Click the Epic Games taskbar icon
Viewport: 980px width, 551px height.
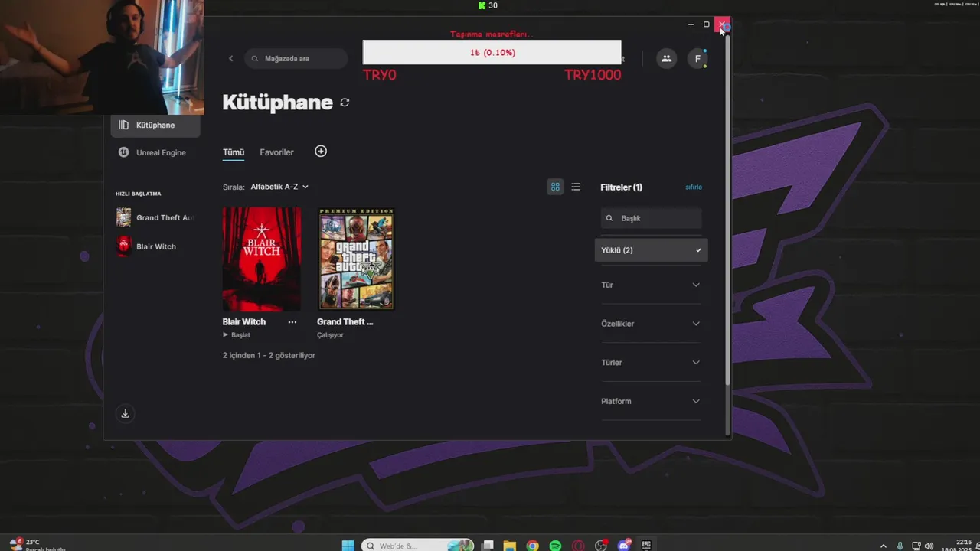tap(646, 546)
